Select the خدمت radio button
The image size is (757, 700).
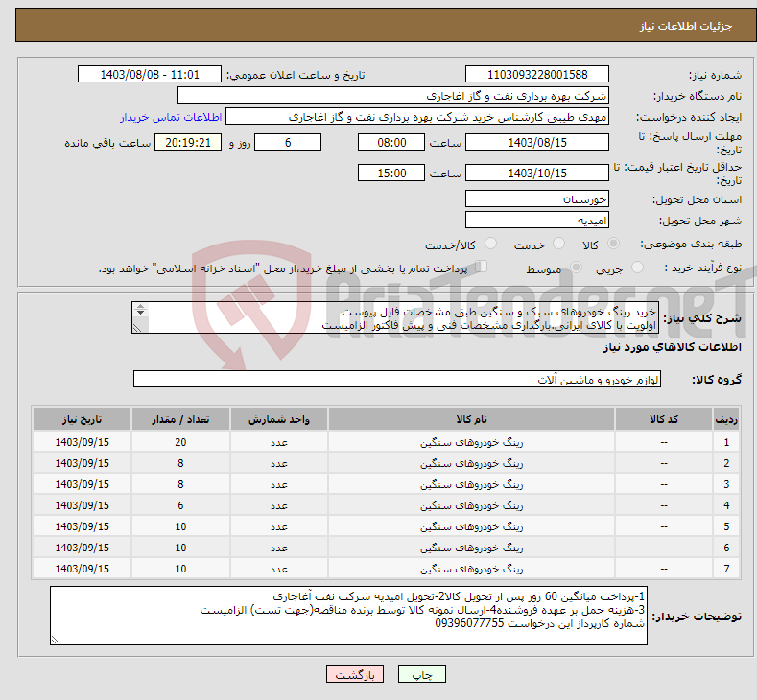[x=558, y=244]
